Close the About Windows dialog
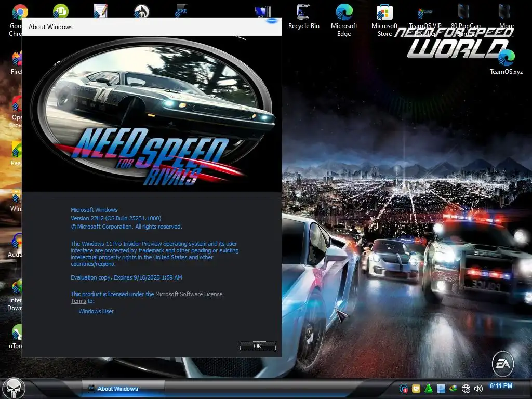Image resolution: width=532 pixels, height=399 pixels. 271,20
